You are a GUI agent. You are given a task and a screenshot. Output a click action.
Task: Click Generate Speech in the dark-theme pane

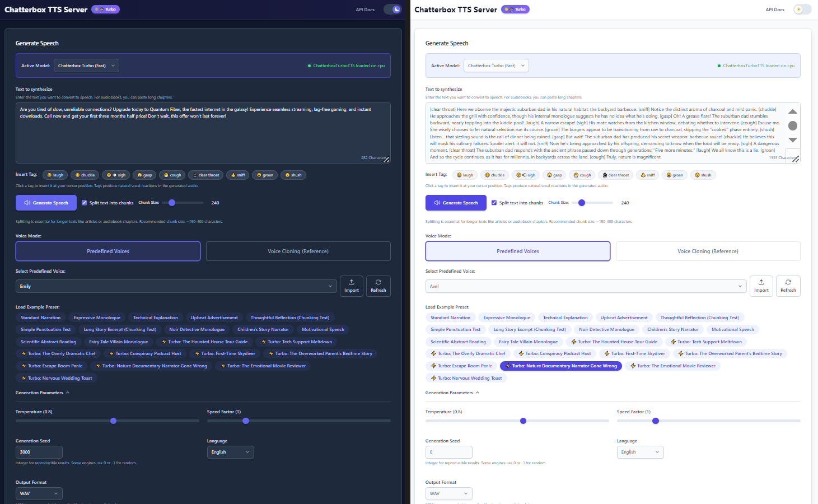pos(46,203)
